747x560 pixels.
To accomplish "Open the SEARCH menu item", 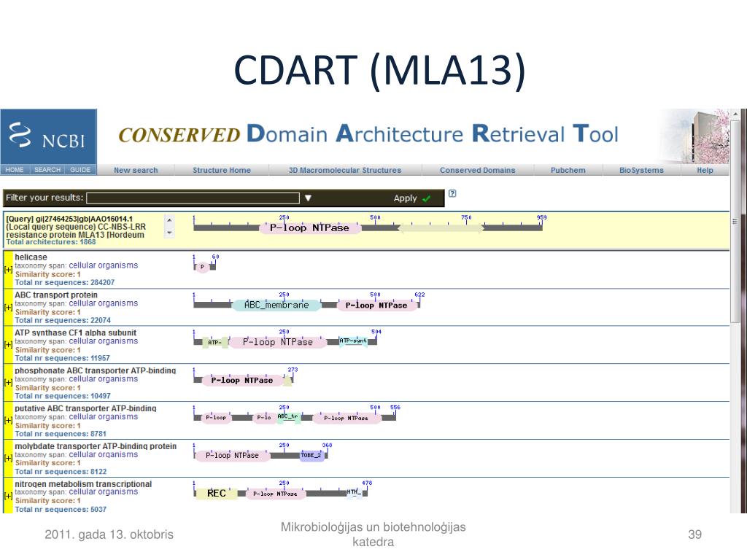I will click(47, 170).
